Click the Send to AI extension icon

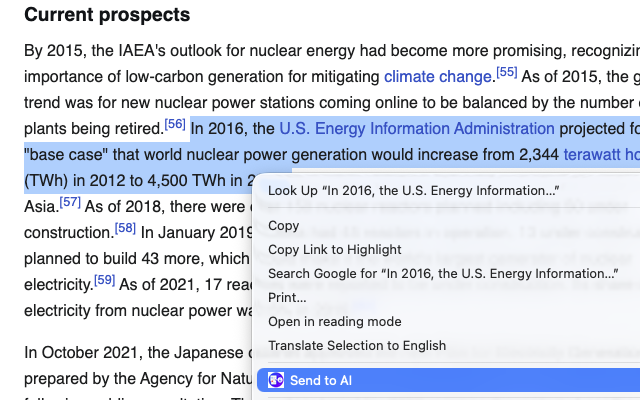click(276, 380)
